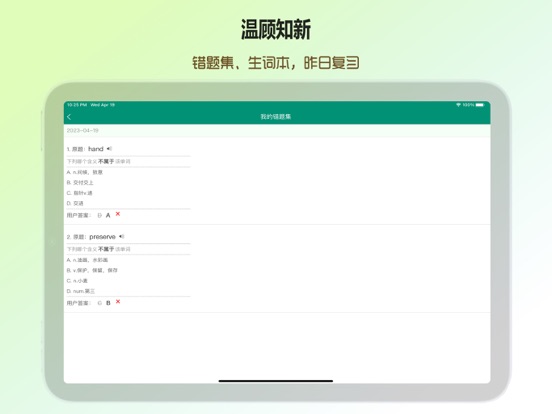
Task: Select the word "preserve" in question 2
Action: (x=102, y=237)
